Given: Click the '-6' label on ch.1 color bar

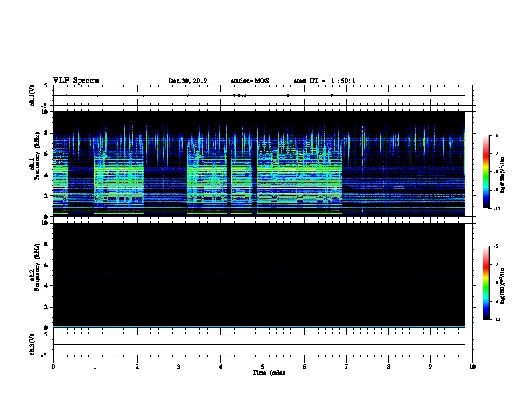Looking at the screenshot, I should 496,135.
